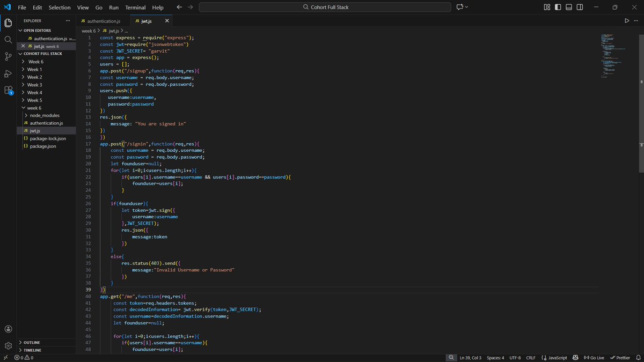This screenshot has height=362, width=644.
Task: Toggle the primary side bar
Action: pyautogui.click(x=558, y=7)
